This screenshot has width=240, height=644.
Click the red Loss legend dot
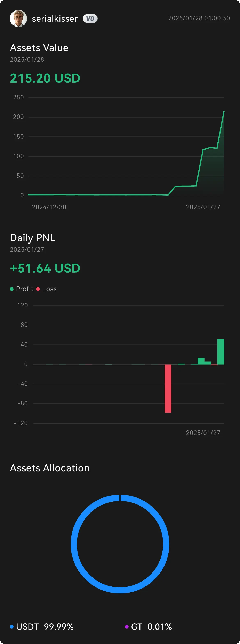coord(38,289)
